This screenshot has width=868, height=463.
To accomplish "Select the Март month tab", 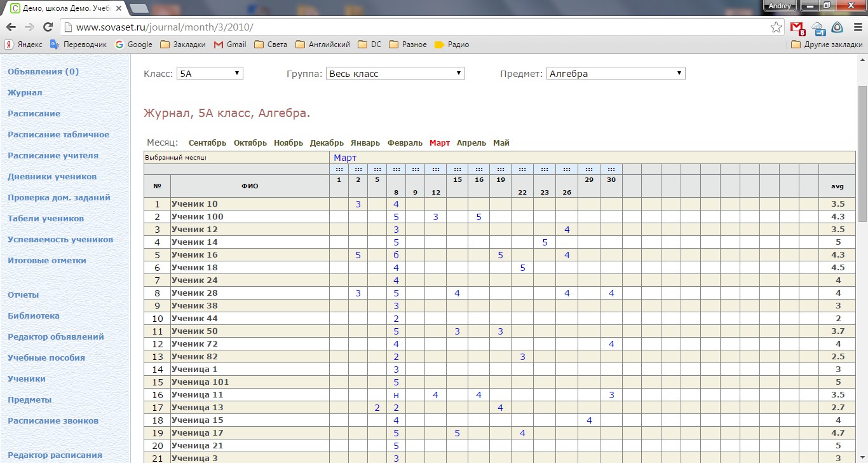I will [x=440, y=143].
